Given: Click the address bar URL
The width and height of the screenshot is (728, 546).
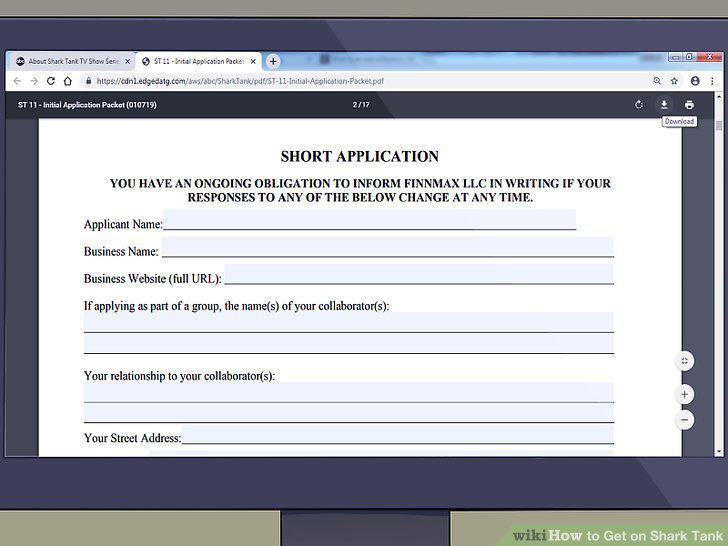Looking at the screenshot, I should (240, 81).
